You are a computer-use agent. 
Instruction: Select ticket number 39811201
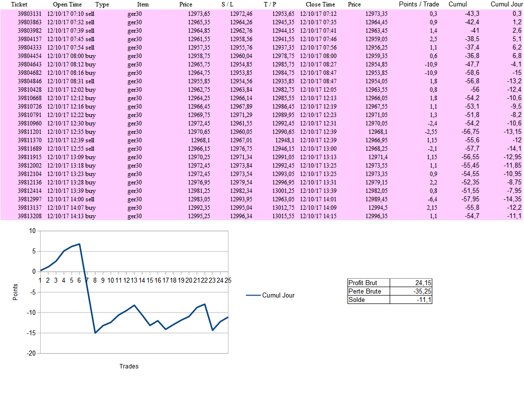coord(30,132)
